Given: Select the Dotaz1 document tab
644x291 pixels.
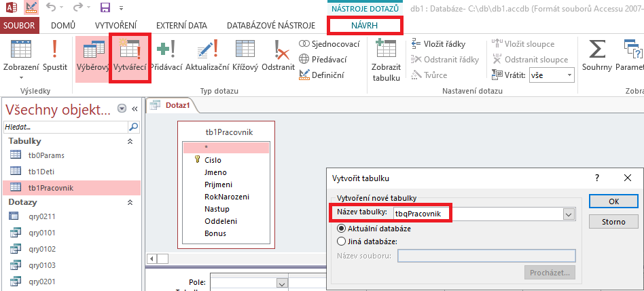Looking at the screenshot, I should coord(172,105).
